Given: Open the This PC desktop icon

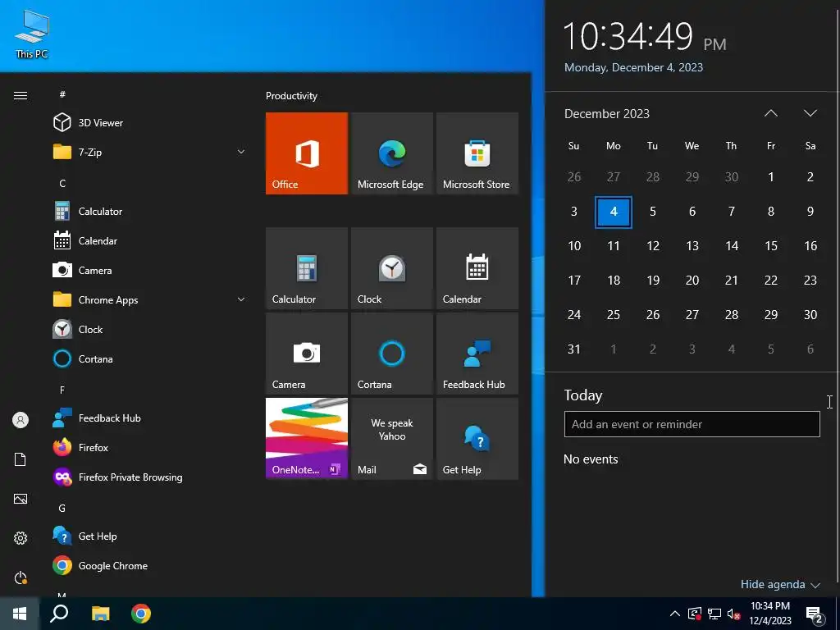Looking at the screenshot, I should point(32,34).
